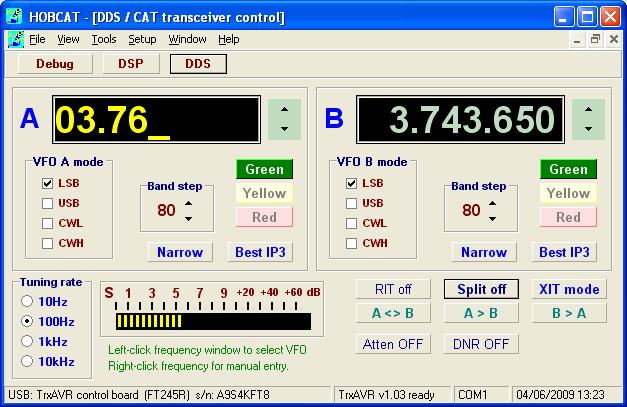
Task: Open the Tools menu
Action: (103, 40)
